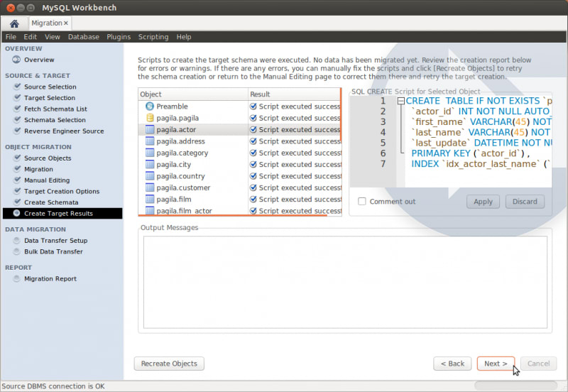Click the Result column header
This screenshot has height=392, width=568.
295,94
